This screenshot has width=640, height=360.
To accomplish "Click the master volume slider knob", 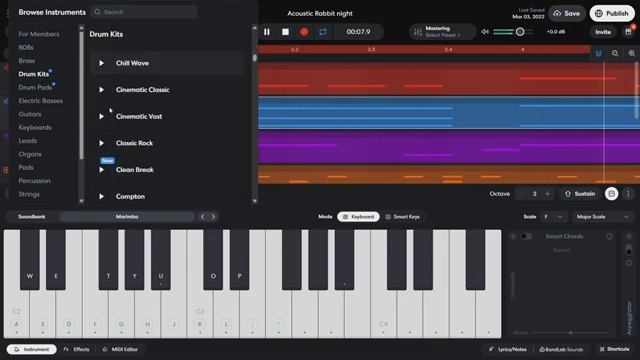I will [520, 32].
